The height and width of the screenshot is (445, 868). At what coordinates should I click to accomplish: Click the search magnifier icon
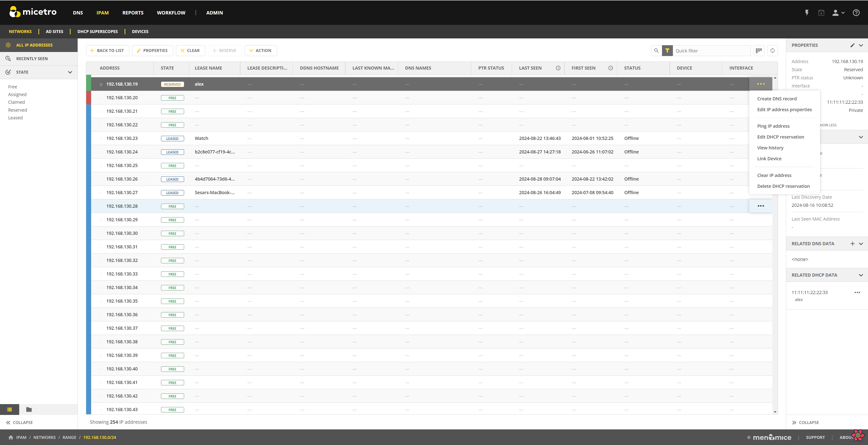(656, 50)
